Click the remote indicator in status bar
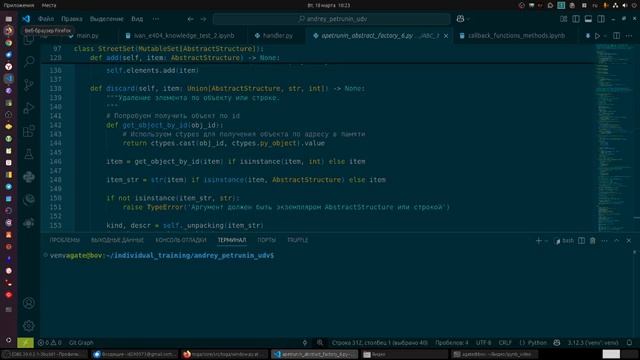The height and width of the screenshot is (360, 640). click(25, 343)
